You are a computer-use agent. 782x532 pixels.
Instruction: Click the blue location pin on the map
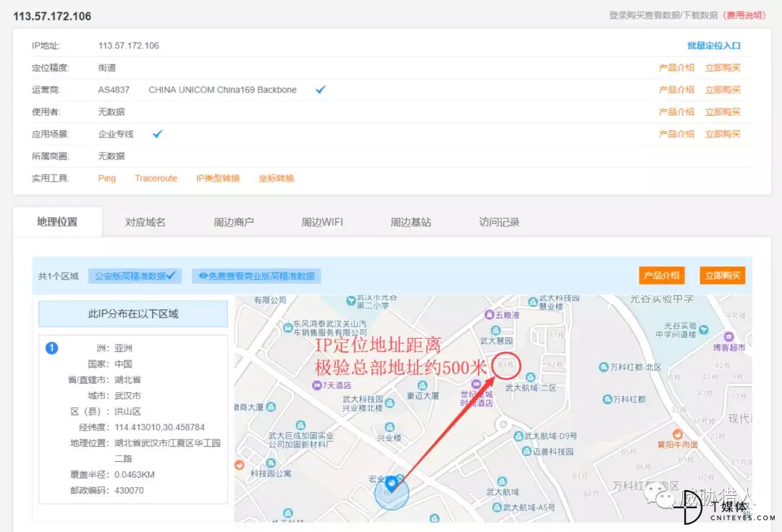coord(392,483)
